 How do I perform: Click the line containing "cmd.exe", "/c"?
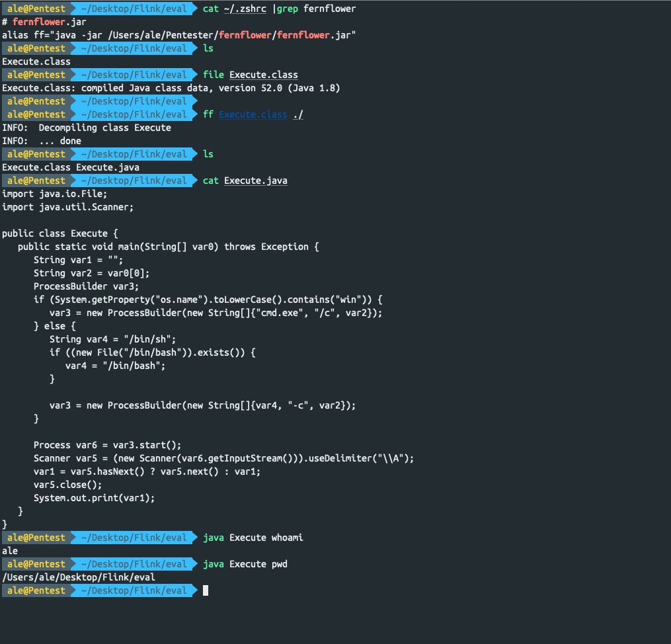point(216,313)
